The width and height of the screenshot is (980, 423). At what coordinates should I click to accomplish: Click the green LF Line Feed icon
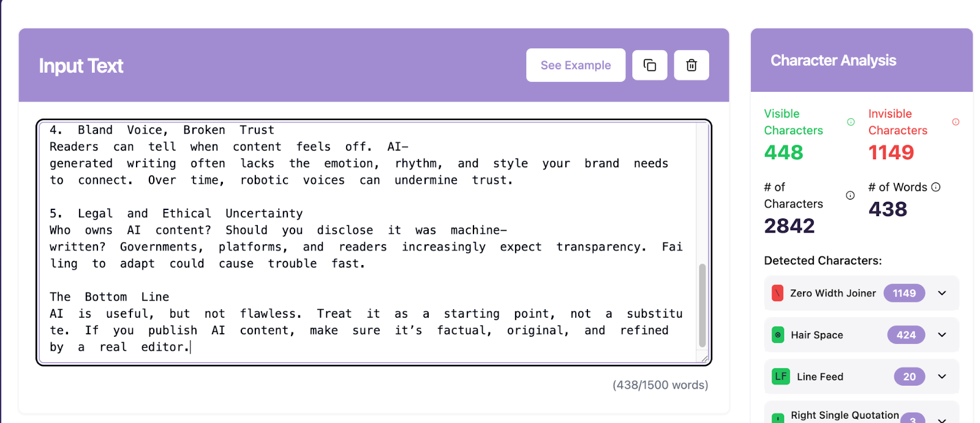pos(780,376)
